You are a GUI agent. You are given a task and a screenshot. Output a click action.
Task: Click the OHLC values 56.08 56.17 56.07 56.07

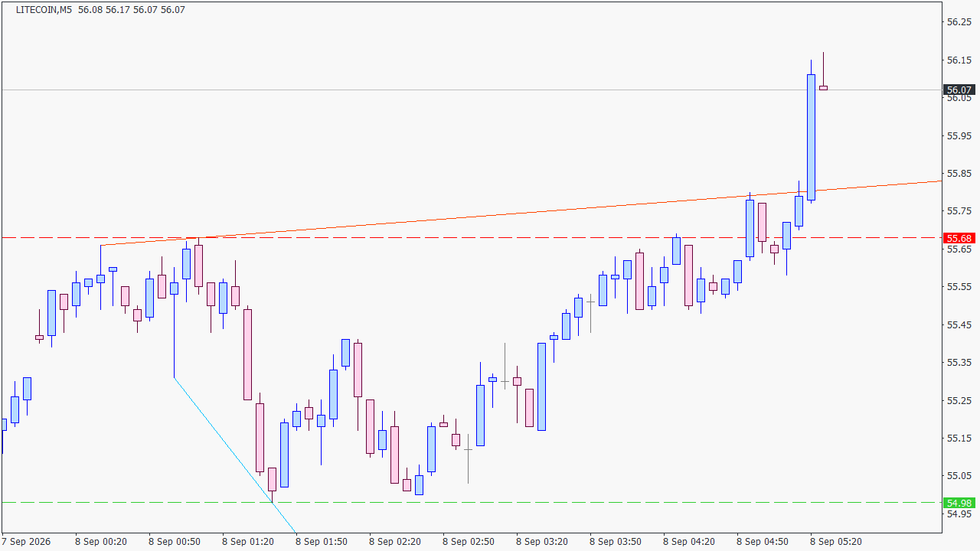click(x=131, y=9)
